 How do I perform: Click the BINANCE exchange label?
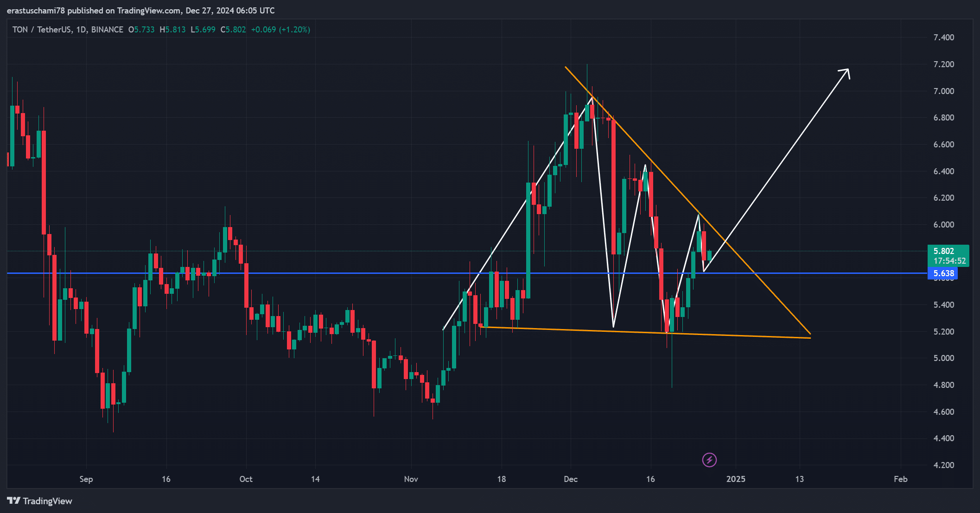pyautogui.click(x=107, y=30)
